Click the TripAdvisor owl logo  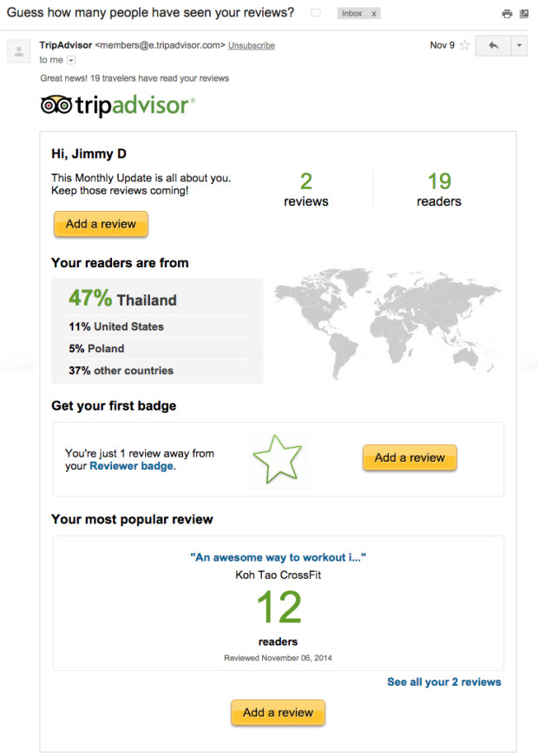[x=56, y=105]
